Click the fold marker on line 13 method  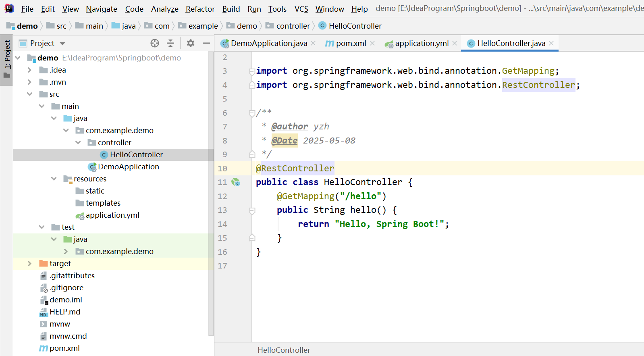(252, 210)
